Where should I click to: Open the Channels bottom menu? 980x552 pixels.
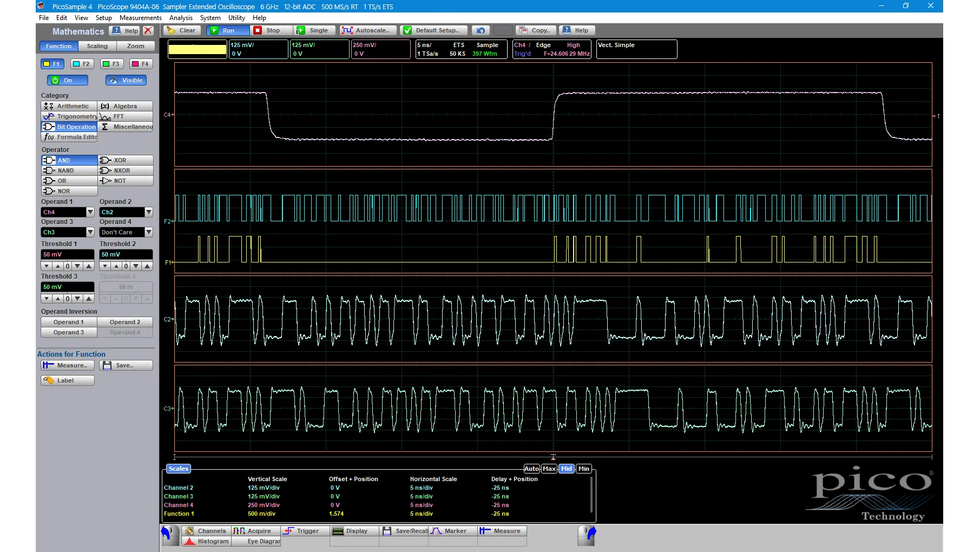coord(206,531)
